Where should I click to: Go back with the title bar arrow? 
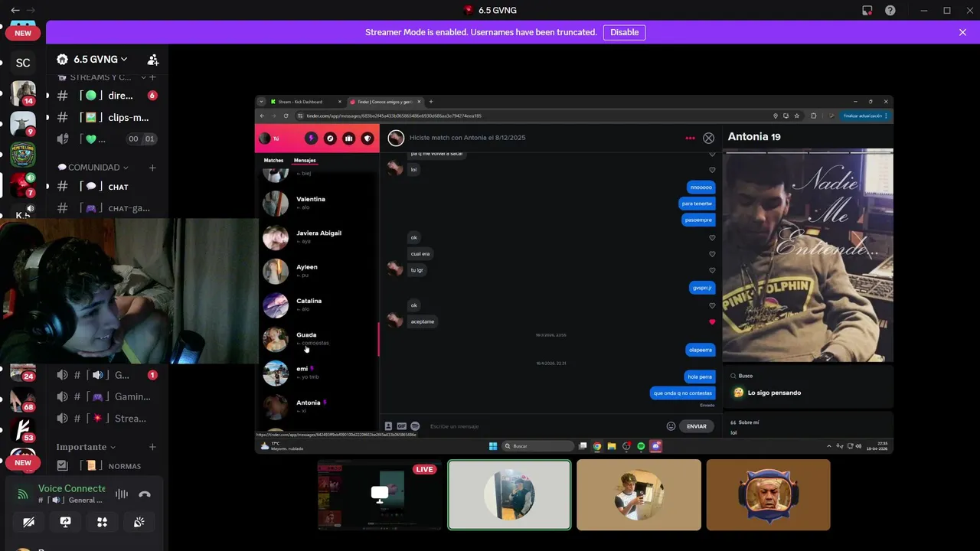tap(15, 10)
